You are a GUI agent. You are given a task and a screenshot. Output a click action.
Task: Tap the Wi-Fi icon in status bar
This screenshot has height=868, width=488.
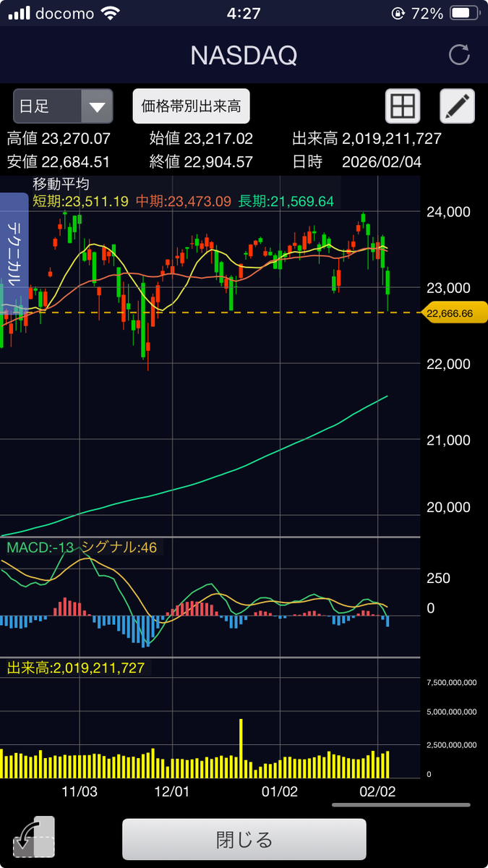tap(111, 14)
